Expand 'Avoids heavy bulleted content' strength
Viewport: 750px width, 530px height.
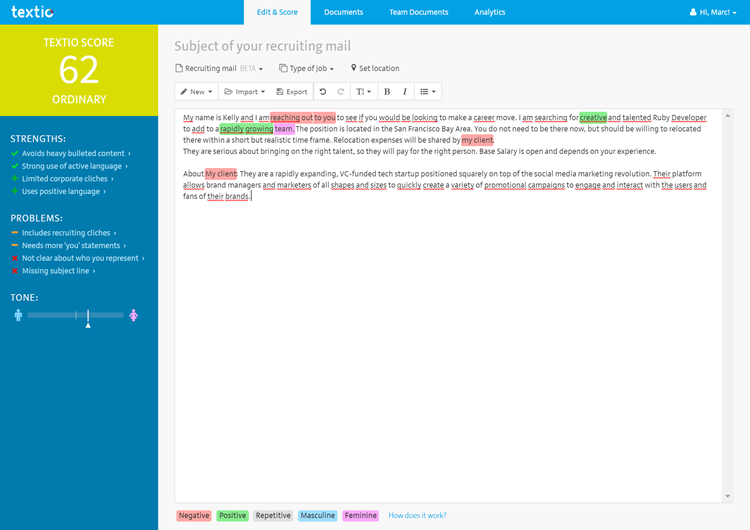(73, 154)
